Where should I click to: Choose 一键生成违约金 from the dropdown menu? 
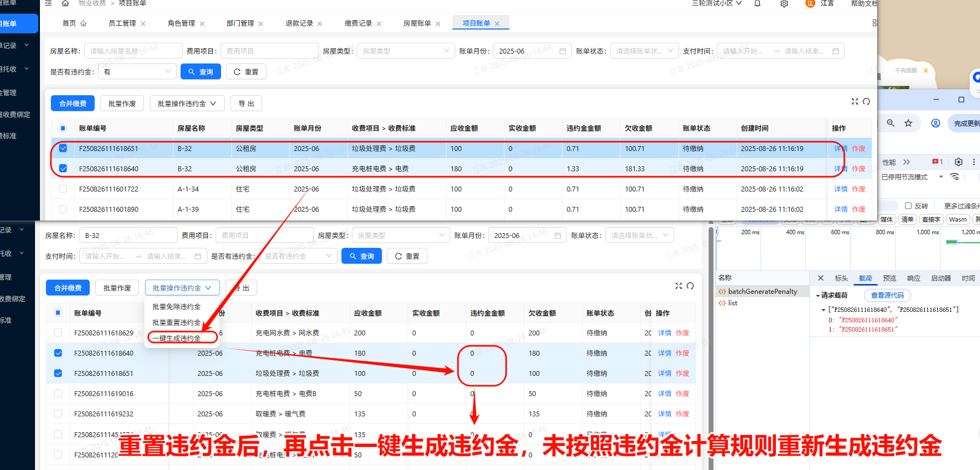point(177,338)
